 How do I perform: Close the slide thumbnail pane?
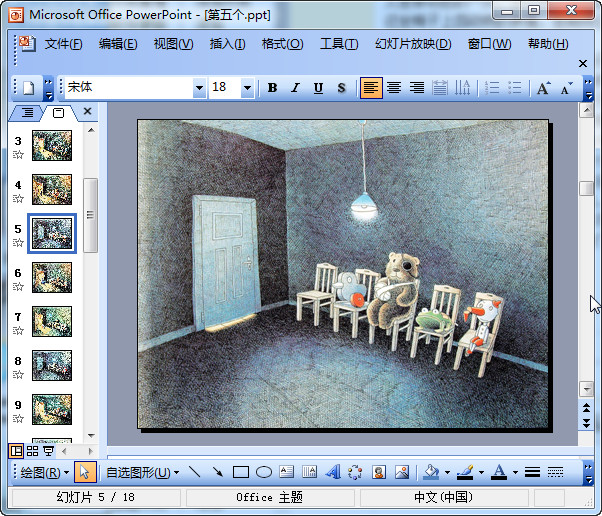88,111
